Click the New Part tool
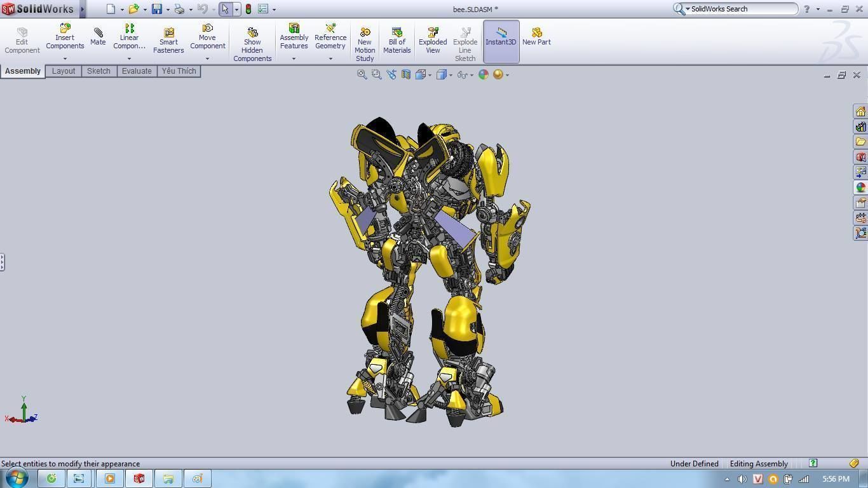Screen dimensions: 868x488 click(536, 36)
